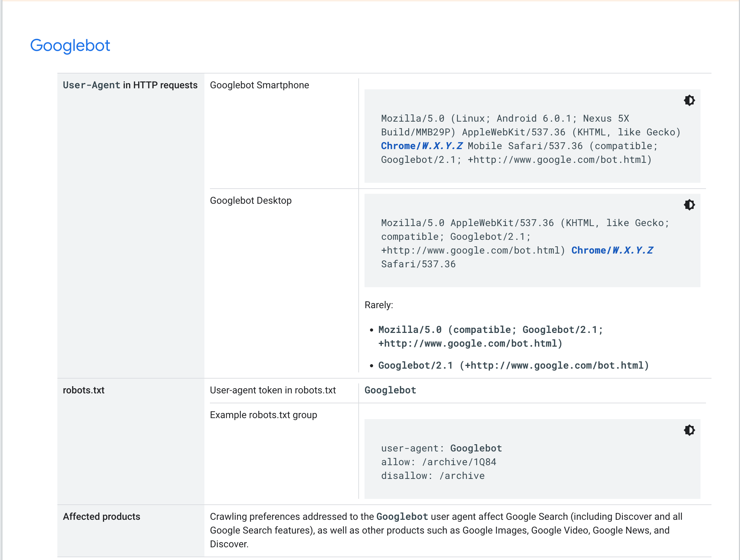Viewport: 740px width, 560px height.
Task: Click Chrome/W.X.Y.Z link in Desktop user agent
Action: [612, 250]
